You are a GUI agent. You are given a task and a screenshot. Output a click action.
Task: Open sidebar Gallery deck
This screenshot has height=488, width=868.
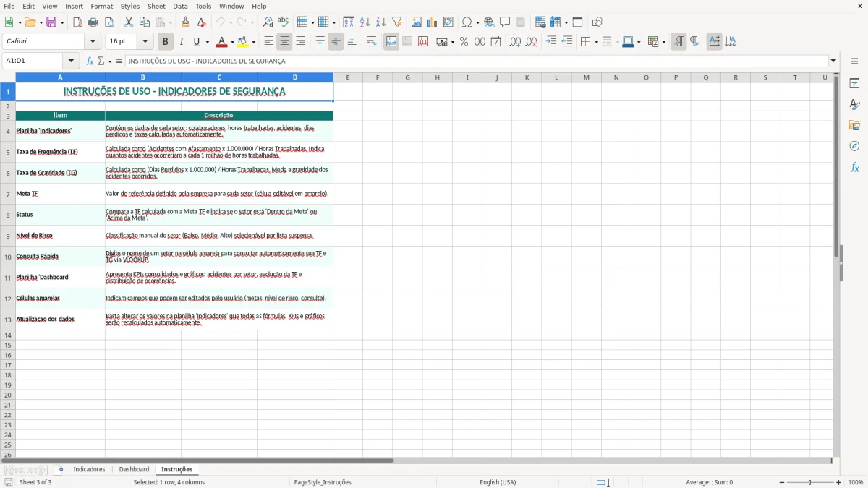[x=854, y=126]
